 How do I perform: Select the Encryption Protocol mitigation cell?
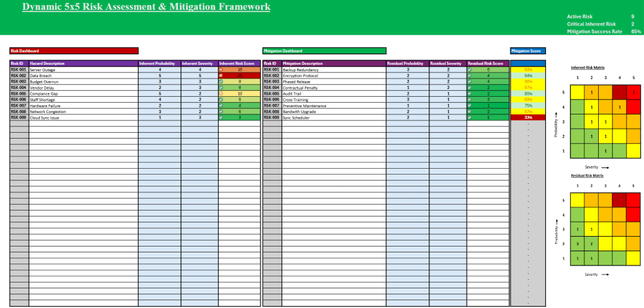pyautogui.click(x=334, y=76)
